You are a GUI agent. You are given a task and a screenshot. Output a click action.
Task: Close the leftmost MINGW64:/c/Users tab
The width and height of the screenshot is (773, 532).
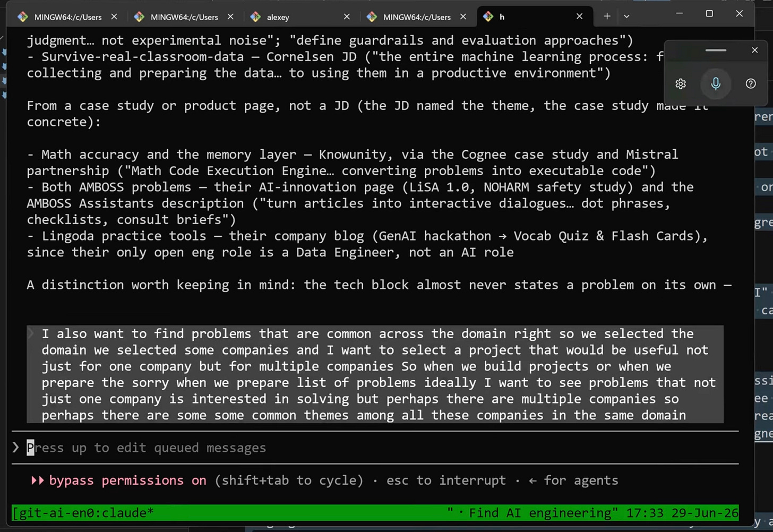point(114,16)
